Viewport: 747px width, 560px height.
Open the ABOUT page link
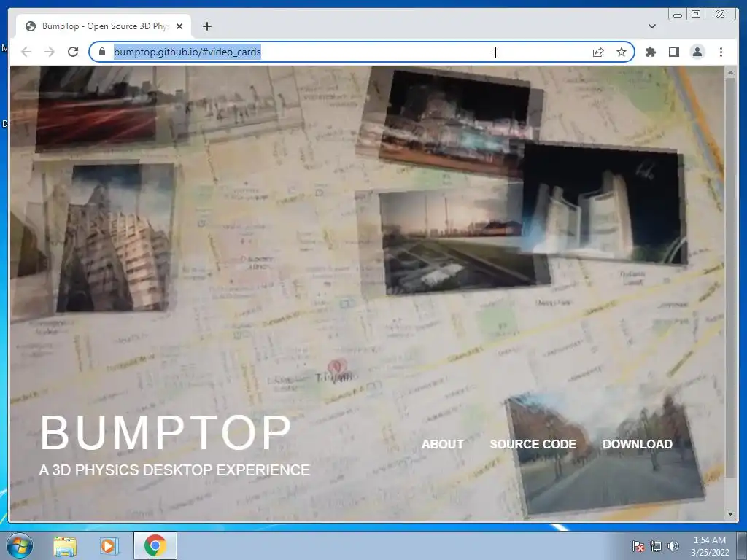coord(443,444)
